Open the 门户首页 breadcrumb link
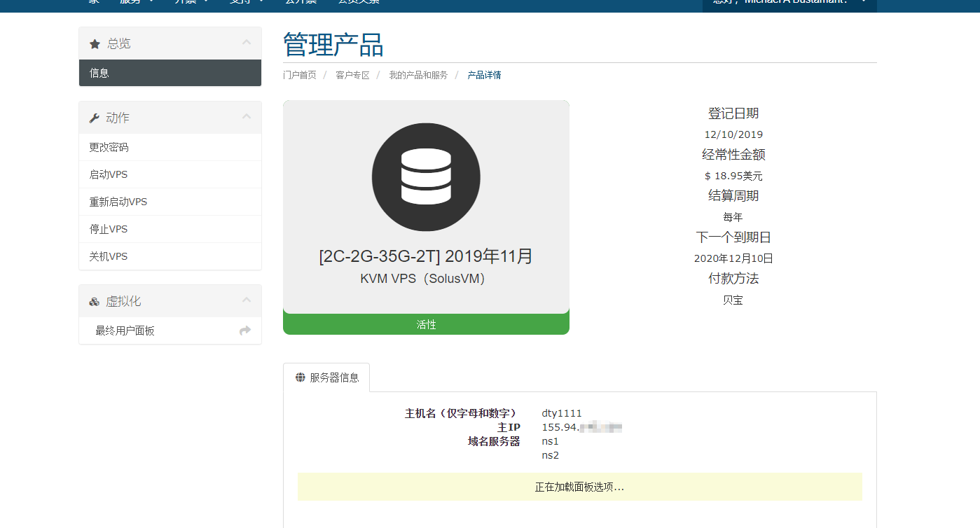Viewport: 980px width, 528px height. pos(299,75)
